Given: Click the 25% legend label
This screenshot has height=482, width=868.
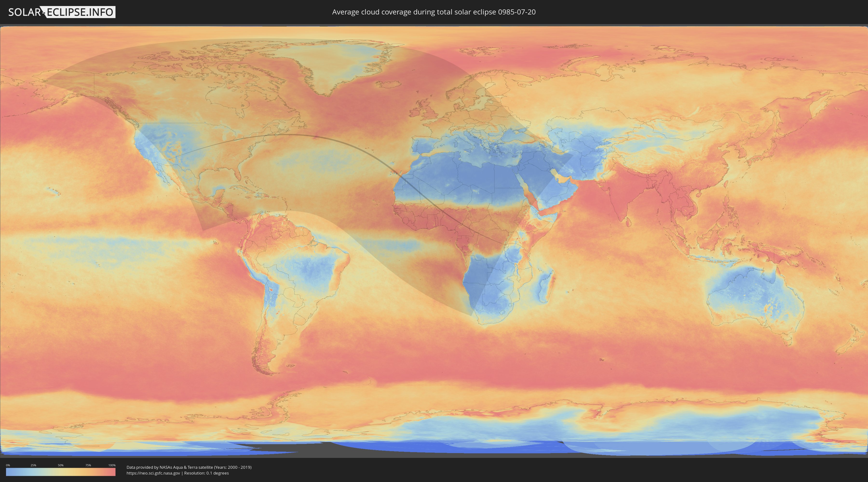Looking at the screenshot, I should tap(33, 465).
